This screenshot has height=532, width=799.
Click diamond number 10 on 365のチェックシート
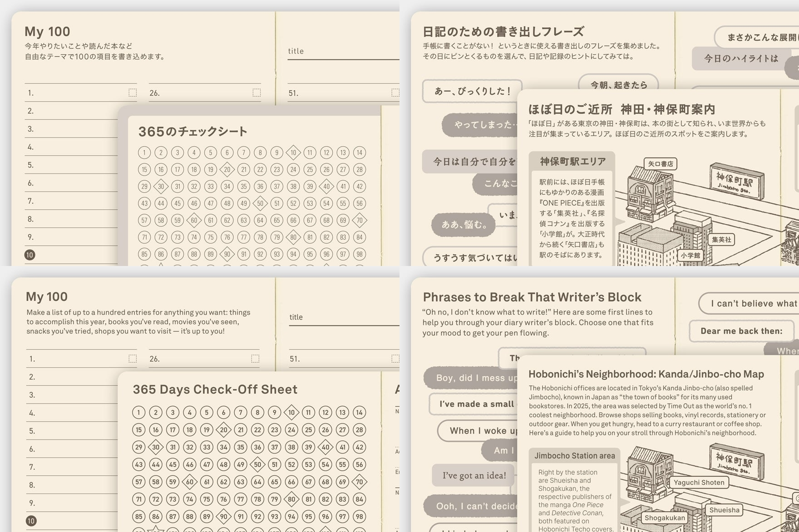pos(293,153)
